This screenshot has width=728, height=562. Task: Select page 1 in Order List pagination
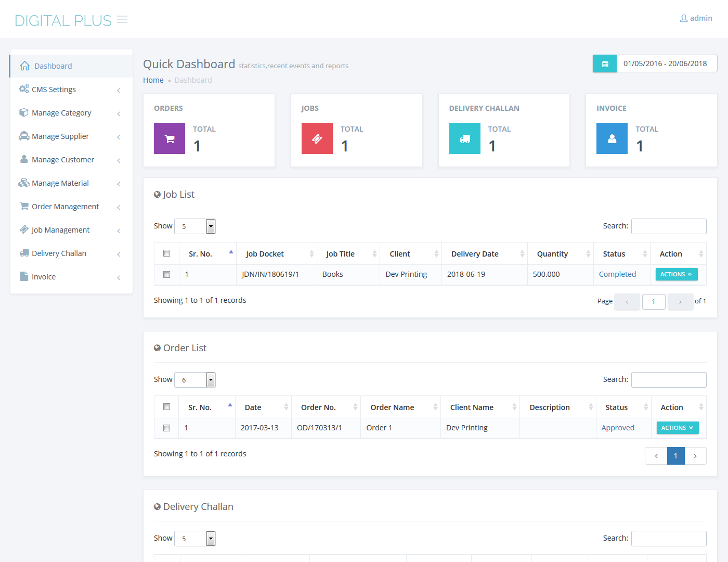(676, 456)
